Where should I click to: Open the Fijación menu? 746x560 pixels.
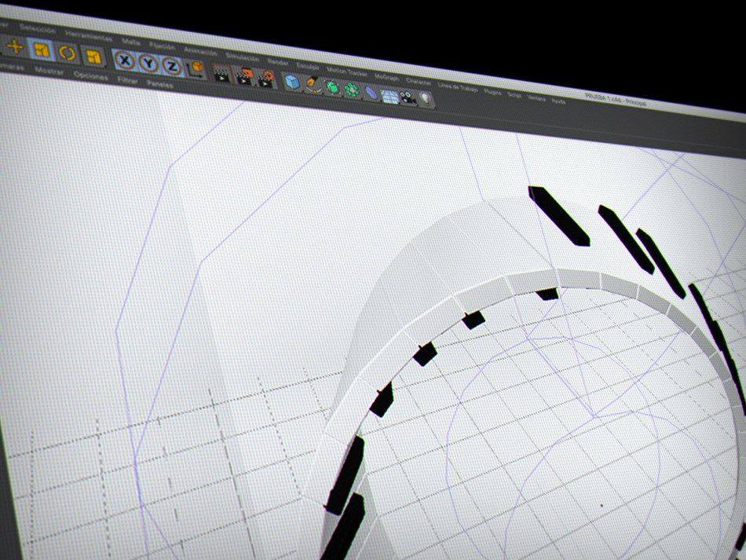tap(163, 46)
